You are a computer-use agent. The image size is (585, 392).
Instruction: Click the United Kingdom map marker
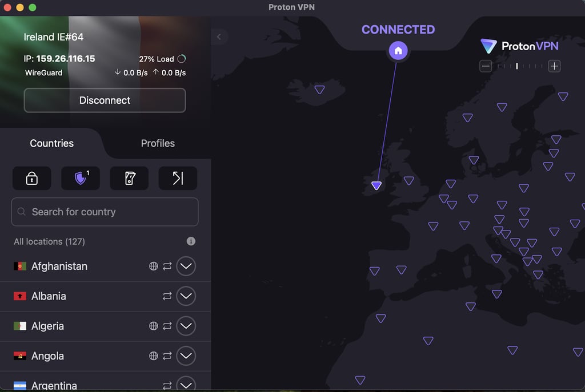click(x=409, y=180)
